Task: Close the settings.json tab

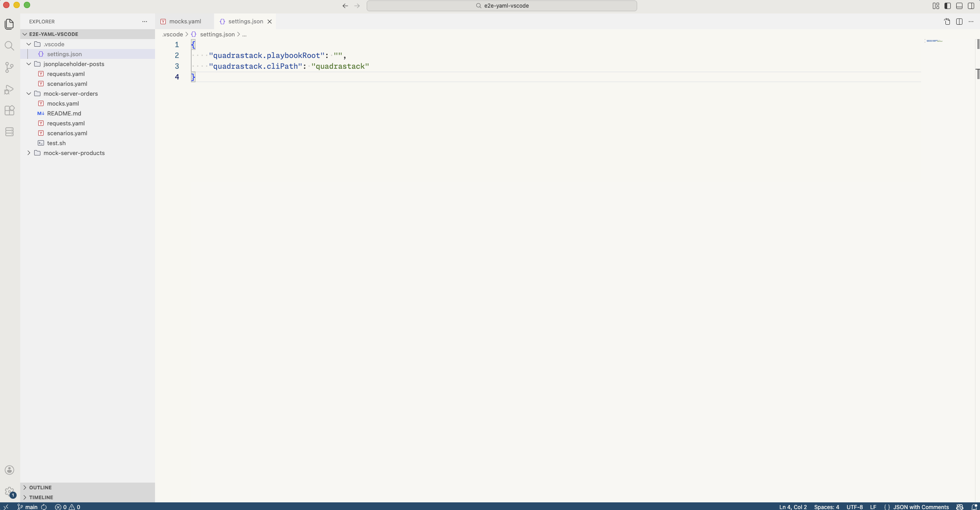Action: (270, 22)
